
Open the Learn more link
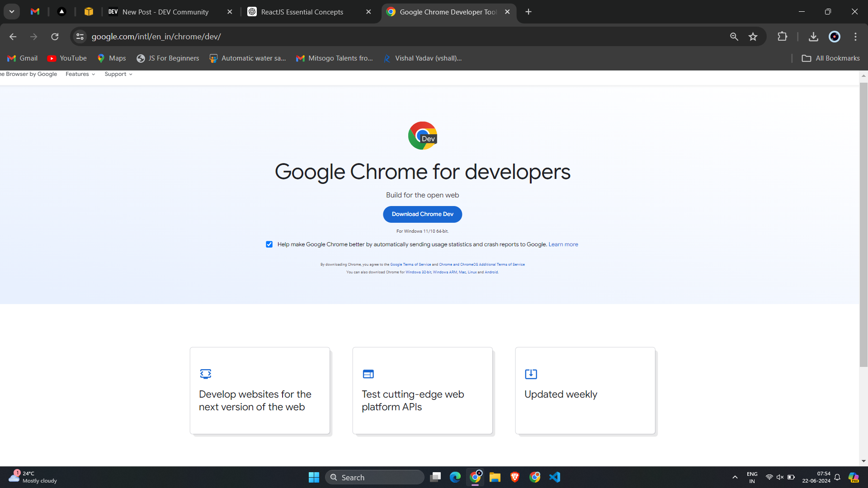(x=563, y=244)
